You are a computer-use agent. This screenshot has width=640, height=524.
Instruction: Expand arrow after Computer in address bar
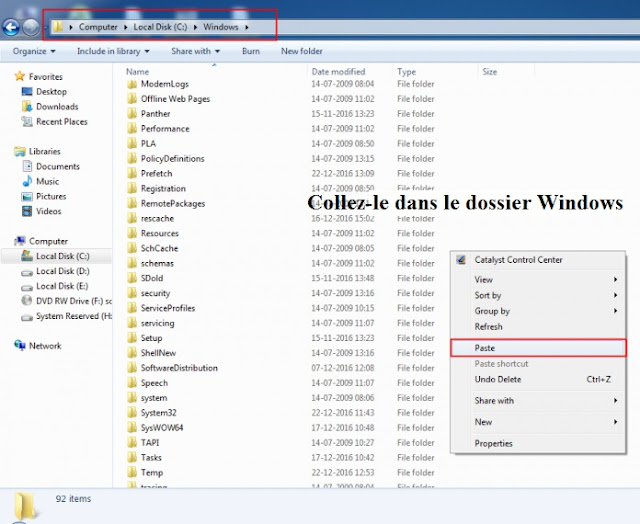click(x=126, y=27)
